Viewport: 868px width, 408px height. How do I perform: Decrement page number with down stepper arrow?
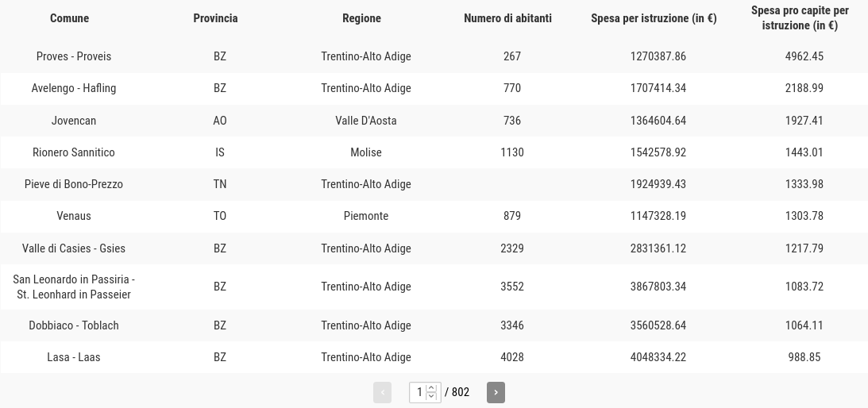tap(432, 396)
